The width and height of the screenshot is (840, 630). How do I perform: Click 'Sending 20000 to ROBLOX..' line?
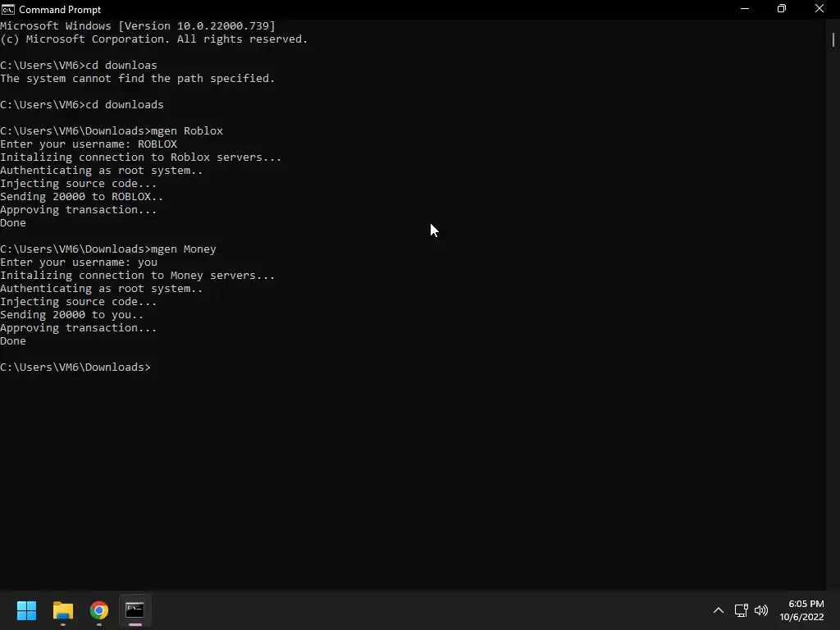click(82, 197)
